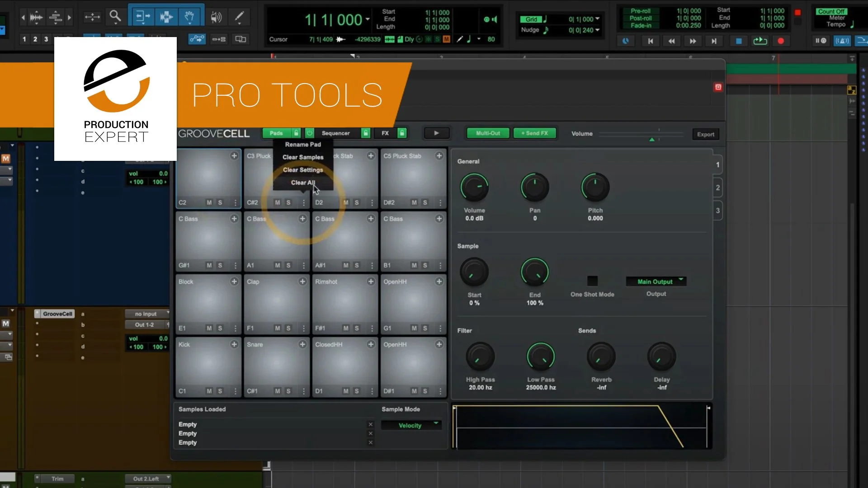Open three-dot menu on Snare pad

[x=304, y=391]
